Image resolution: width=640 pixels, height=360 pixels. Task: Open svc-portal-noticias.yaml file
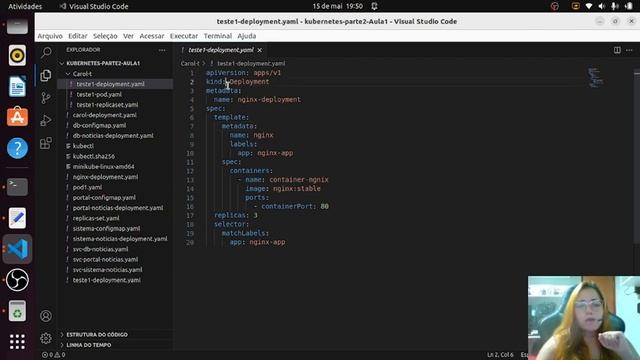(105, 260)
